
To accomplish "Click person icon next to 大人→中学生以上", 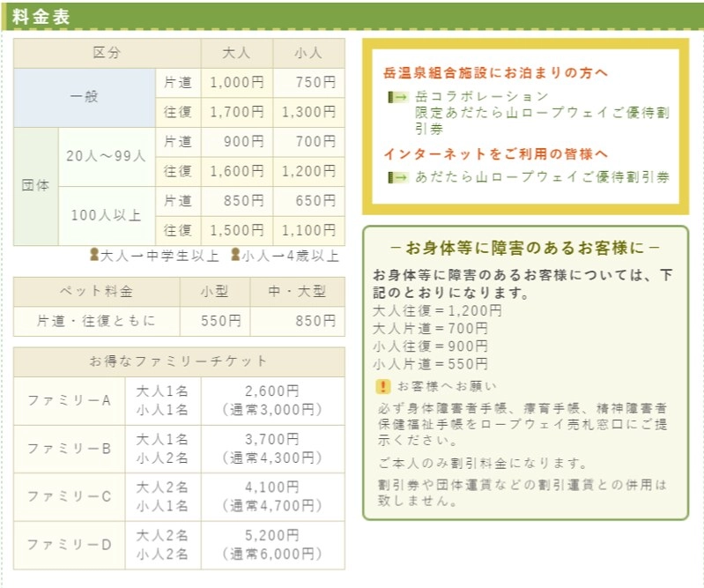I will coord(94,255).
